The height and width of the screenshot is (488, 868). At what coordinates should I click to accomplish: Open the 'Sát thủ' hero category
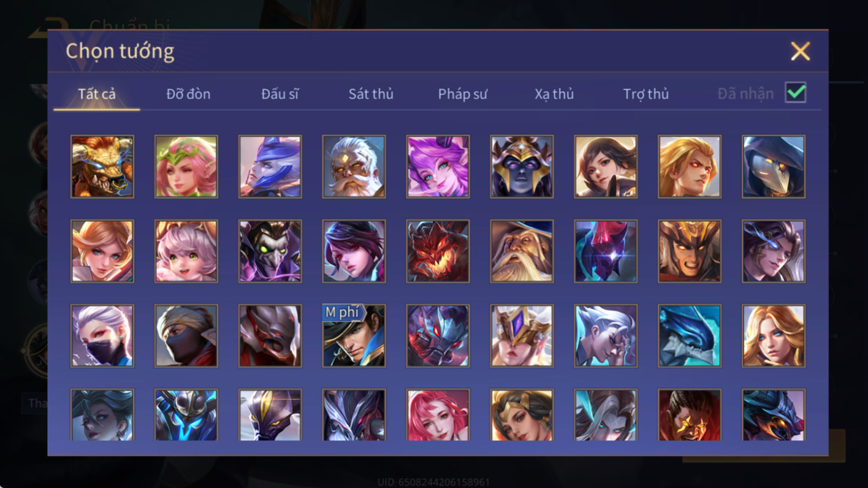(371, 94)
